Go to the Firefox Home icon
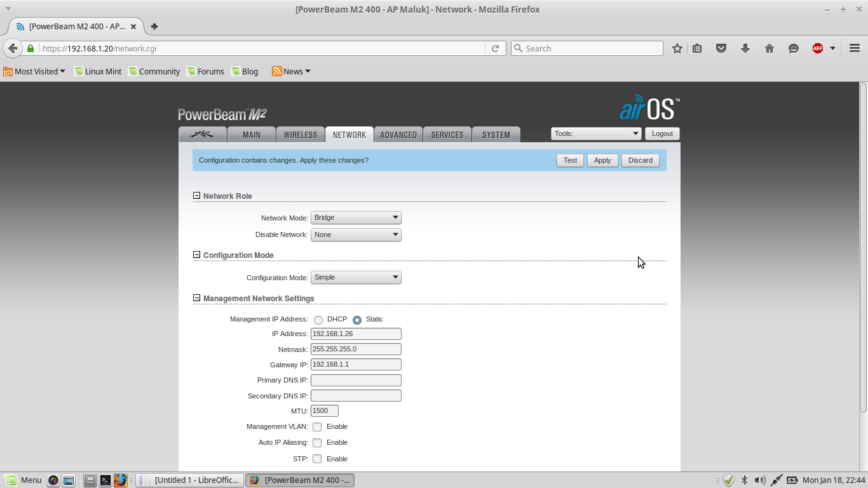This screenshot has width=868, height=488. coord(770,48)
